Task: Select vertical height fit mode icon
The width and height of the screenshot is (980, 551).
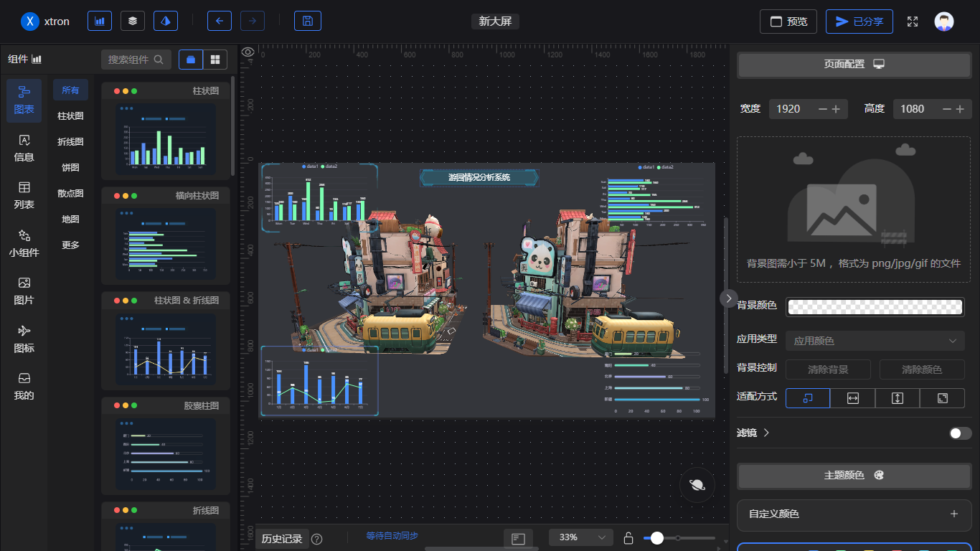Action: 897,398
